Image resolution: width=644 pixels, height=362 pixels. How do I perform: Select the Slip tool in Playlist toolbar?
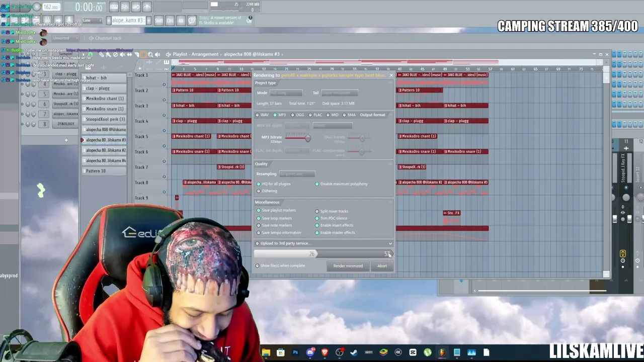(x=130, y=54)
